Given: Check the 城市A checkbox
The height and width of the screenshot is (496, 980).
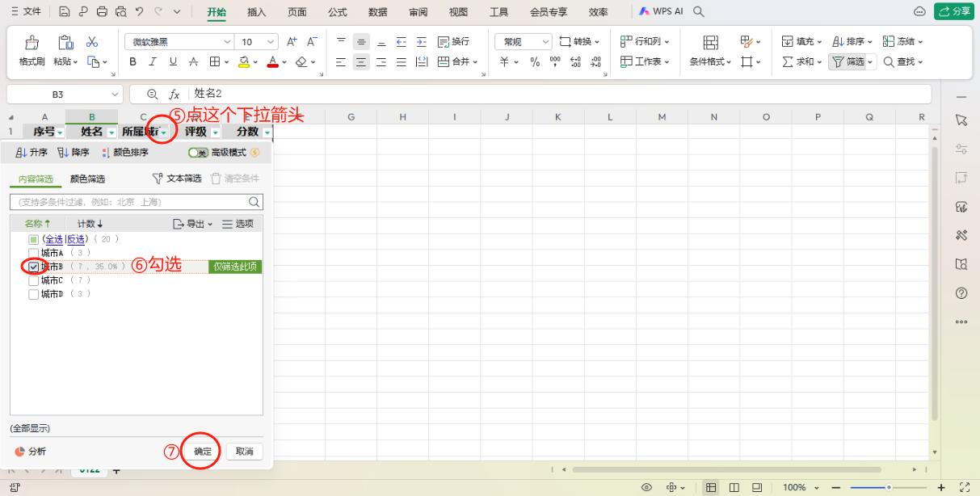Looking at the screenshot, I should pyautogui.click(x=33, y=253).
